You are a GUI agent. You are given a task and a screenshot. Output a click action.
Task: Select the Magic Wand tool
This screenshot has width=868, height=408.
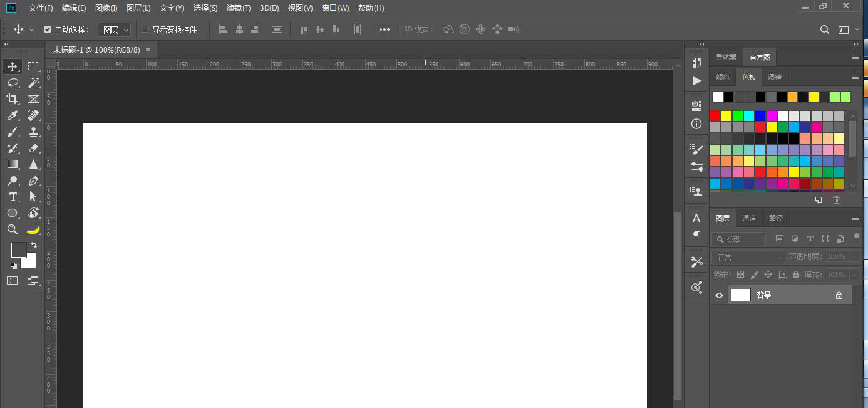(33, 83)
